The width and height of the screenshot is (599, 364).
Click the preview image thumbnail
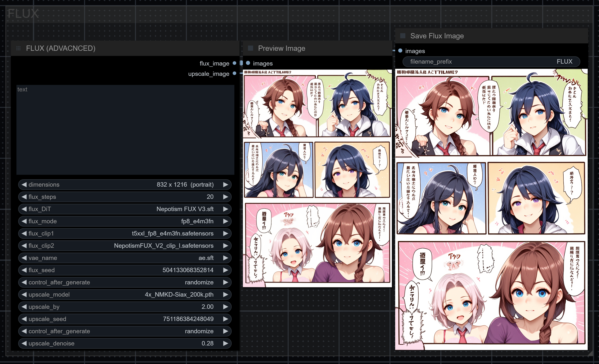coord(317,178)
